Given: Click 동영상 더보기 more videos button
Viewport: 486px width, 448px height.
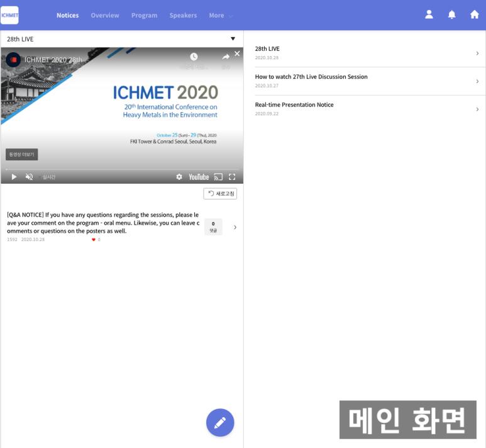Looking at the screenshot, I should click(x=22, y=155).
